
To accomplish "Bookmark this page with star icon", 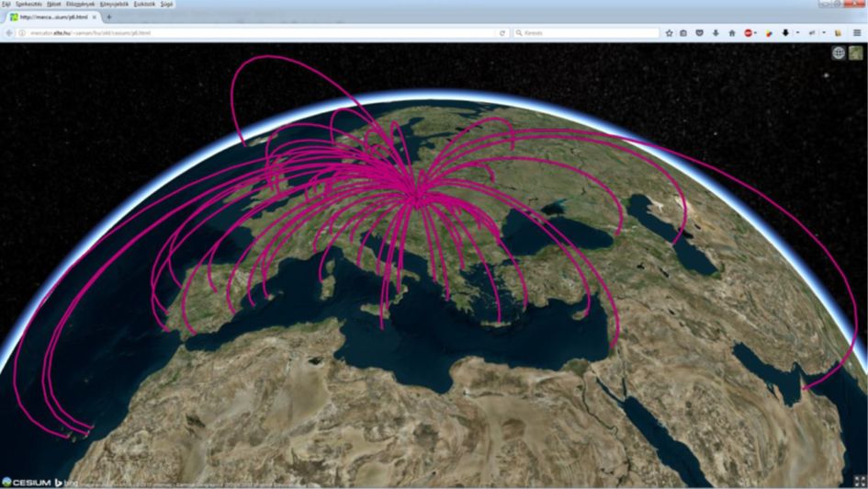I will pyautogui.click(x=669, y=33).
